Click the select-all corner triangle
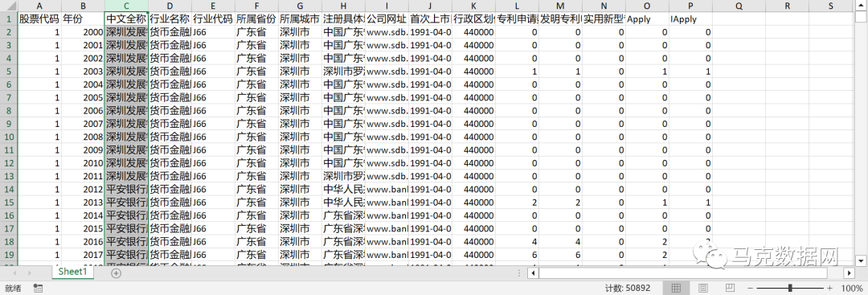 click(x=9, y=6)
